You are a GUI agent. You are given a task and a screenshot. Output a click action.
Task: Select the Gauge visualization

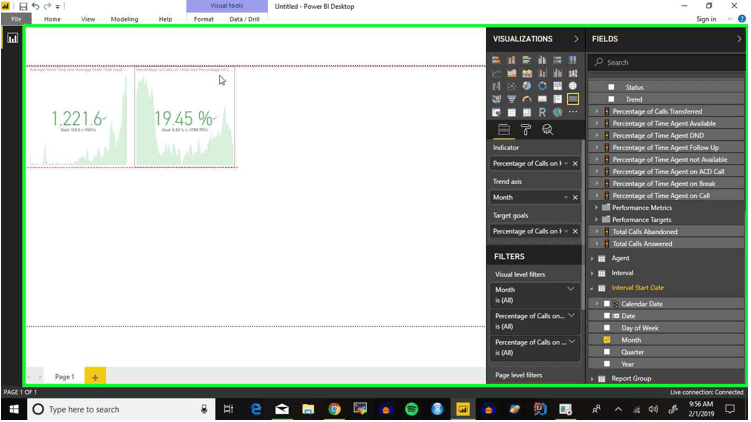click(527, 99)
